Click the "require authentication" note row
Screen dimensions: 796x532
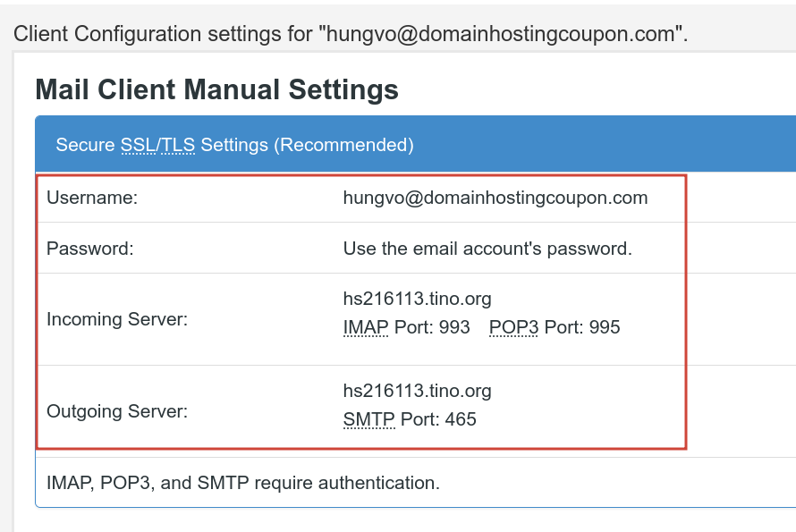(x=243, y=484)
